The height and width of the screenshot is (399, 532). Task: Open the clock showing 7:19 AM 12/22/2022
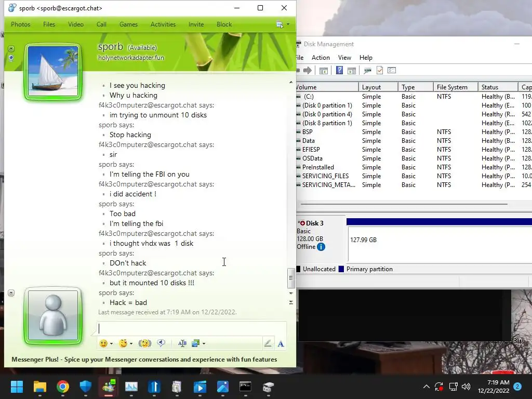click(x=494, y=387)
